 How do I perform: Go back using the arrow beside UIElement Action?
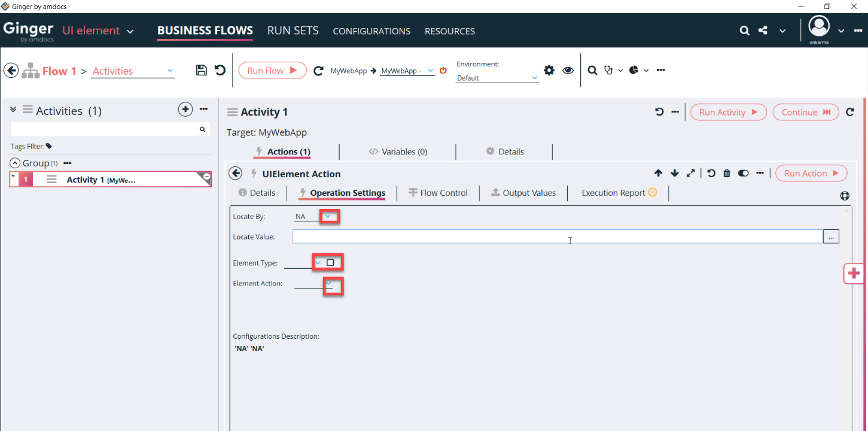tap(236, 174)
